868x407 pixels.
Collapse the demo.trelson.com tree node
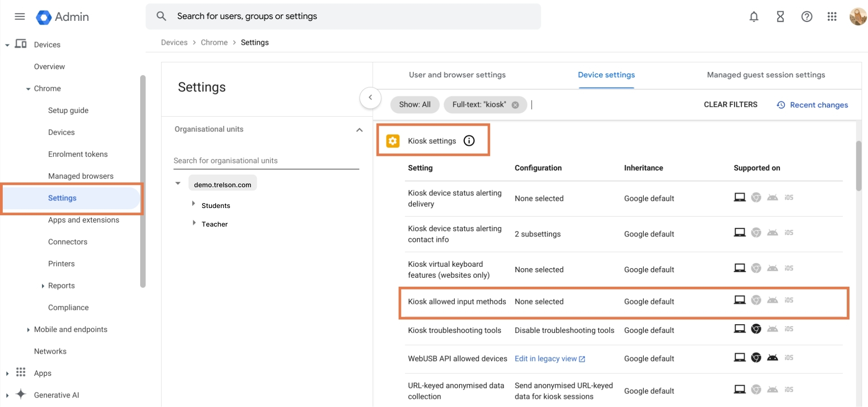(178, 183)
